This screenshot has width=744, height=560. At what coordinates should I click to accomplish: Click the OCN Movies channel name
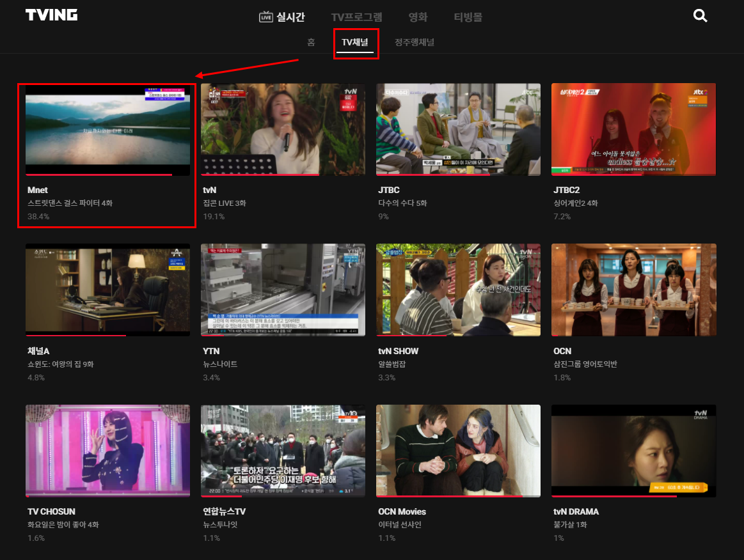pos(402,511)
